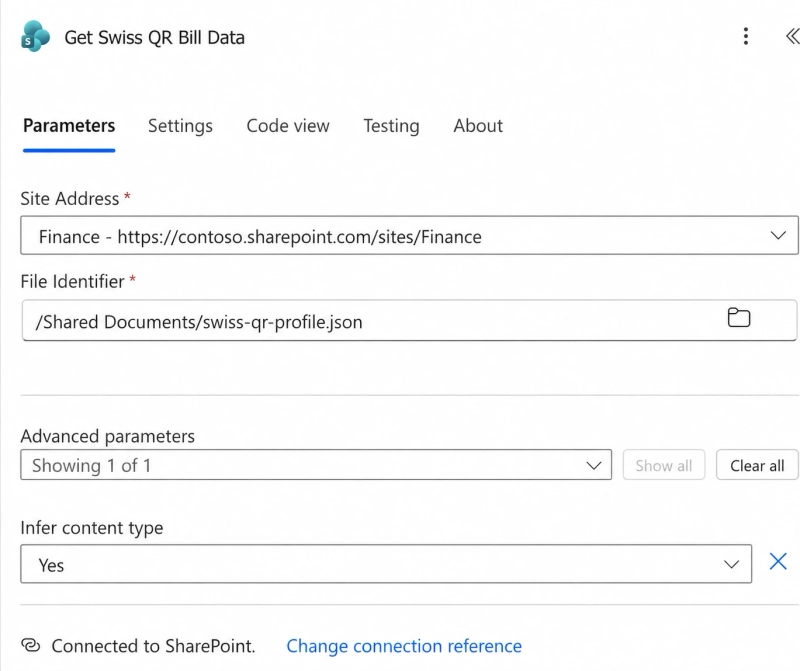
Task: Click the SharePoint logo icon
Action: tap(35, 36)
